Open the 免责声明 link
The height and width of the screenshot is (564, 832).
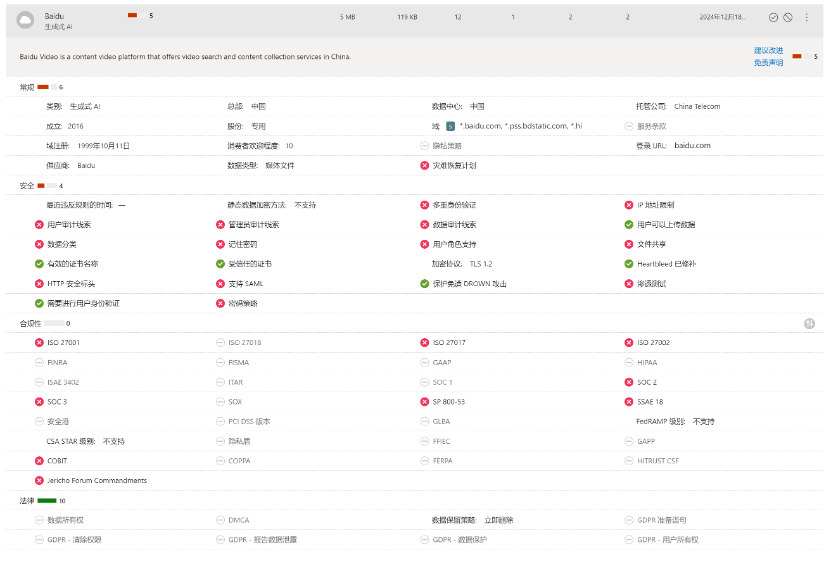[x=768, y=63]
